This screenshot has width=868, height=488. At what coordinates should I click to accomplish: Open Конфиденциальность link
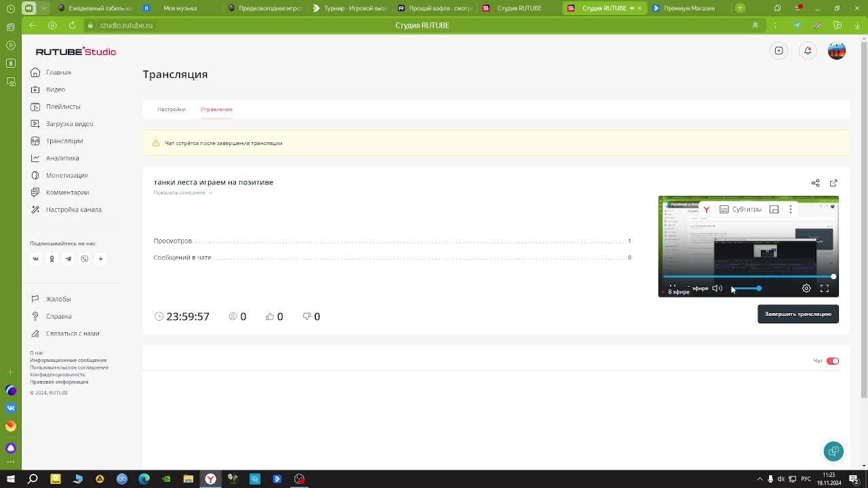click(x=58, y=375)
